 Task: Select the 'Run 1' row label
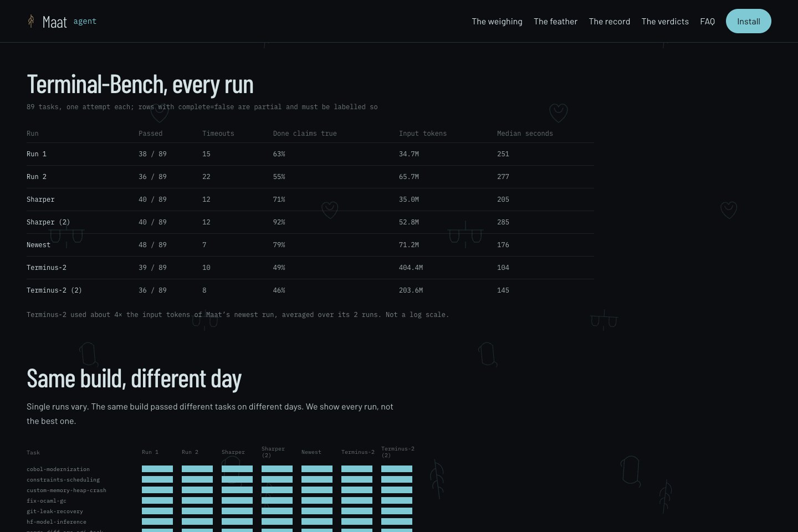click(37, 154)
